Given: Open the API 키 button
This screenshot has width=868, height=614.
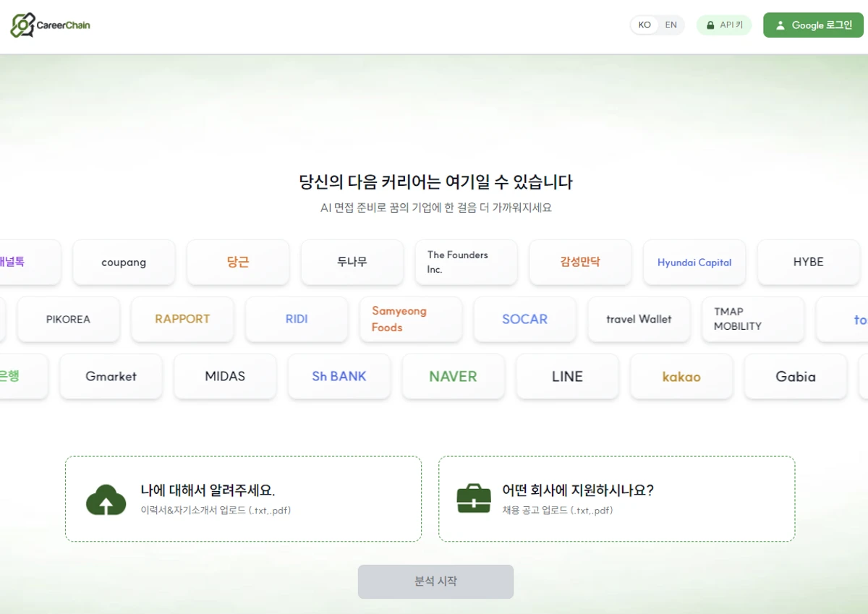Looking at the screenshot, I should click(724, 25).
